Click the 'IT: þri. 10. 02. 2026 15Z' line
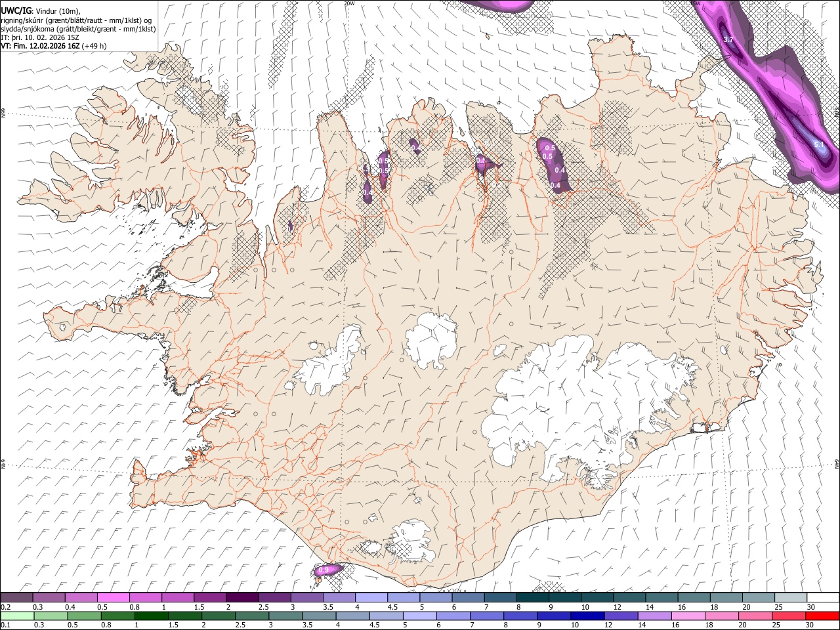 (x=40, y=37)
